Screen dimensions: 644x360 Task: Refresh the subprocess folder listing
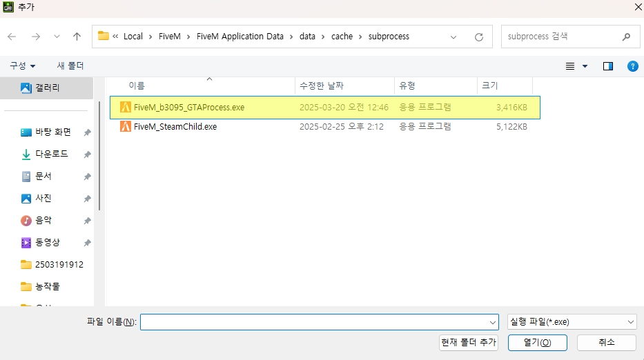tap(478, 37)
